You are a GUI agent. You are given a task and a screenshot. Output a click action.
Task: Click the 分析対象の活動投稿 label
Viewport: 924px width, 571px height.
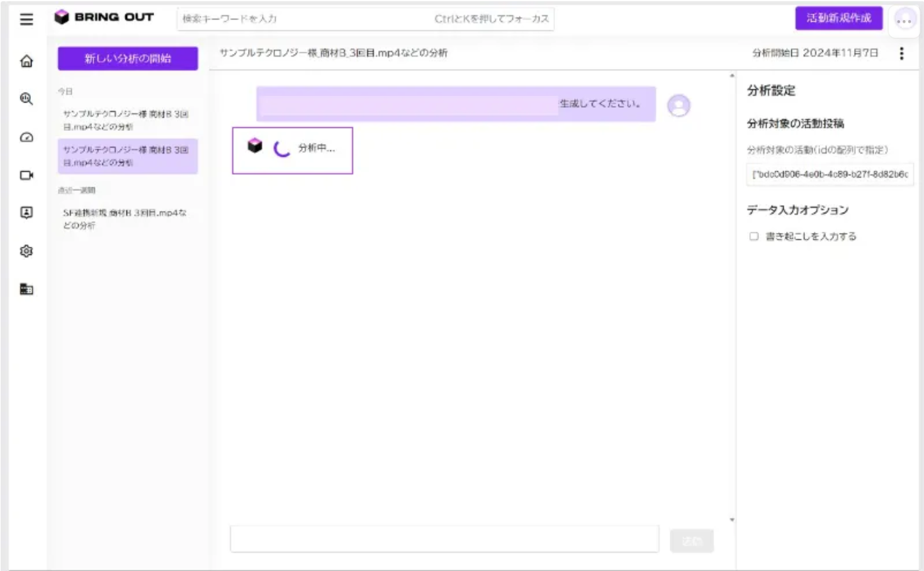point(796,123)
